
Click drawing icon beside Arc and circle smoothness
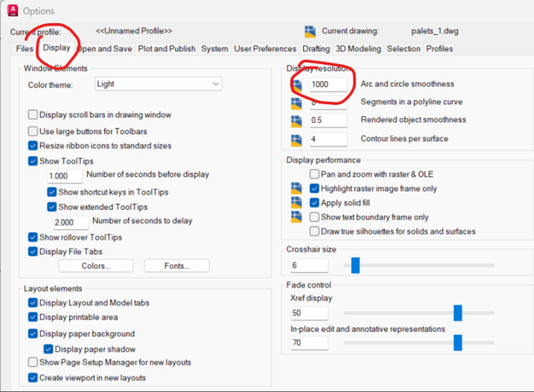(x=297, y=85)
